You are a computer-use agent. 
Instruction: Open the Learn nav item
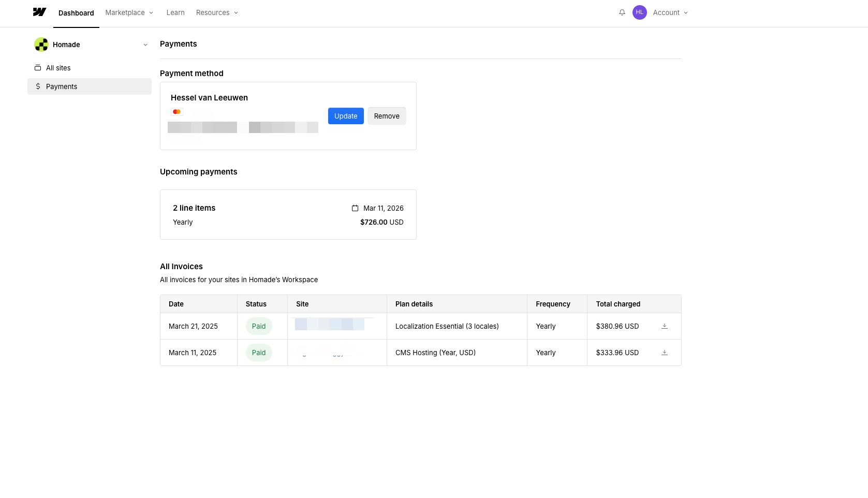(175, 12)
